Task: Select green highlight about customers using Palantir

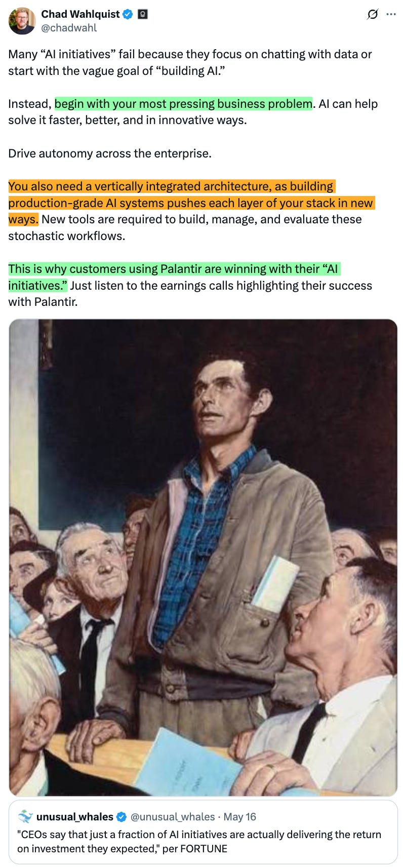Action: tap(174, 277)
